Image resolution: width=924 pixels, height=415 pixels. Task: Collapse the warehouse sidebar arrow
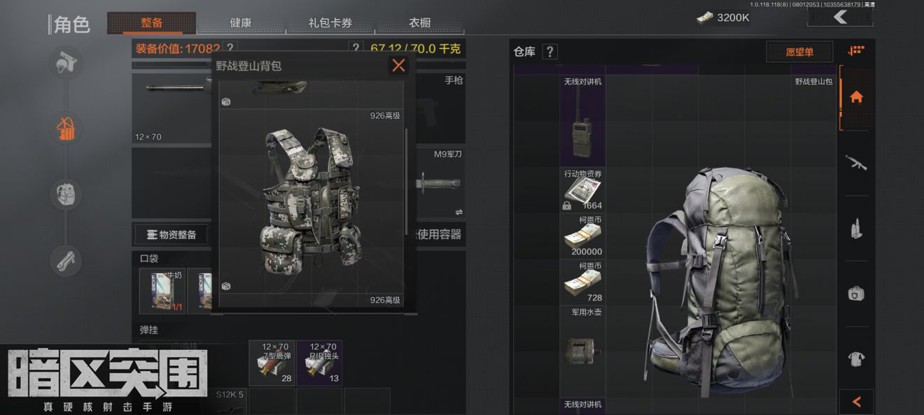[856, 402]
